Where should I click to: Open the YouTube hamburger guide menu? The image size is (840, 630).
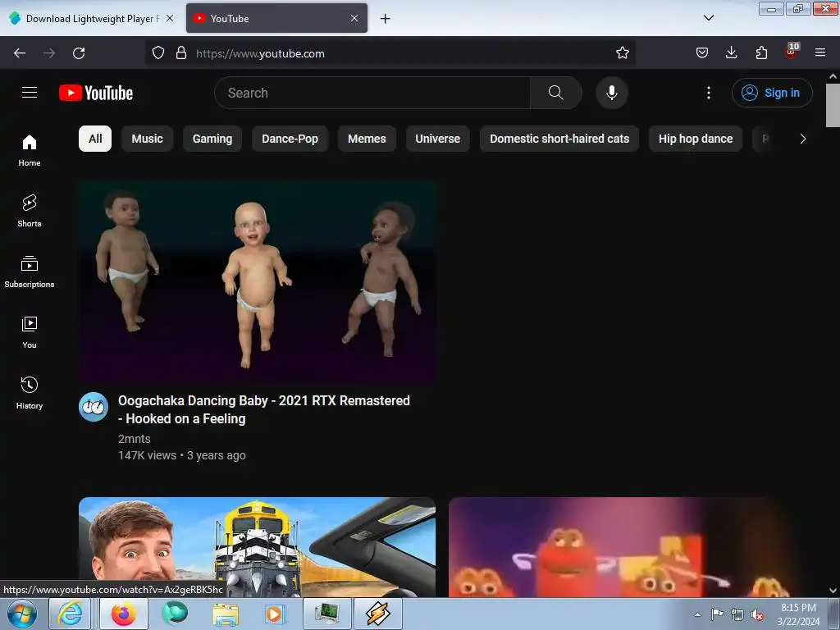pyautogui.click(x=30, y=93)
